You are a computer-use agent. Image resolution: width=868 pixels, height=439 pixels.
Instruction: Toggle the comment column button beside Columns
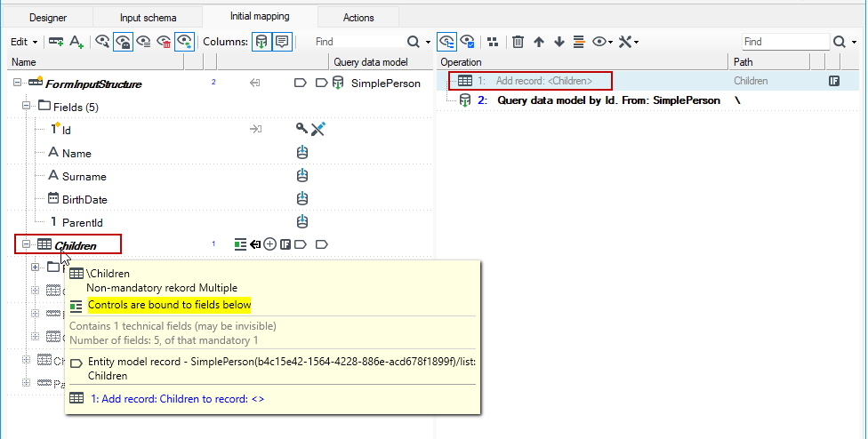(x=282, y=42)
